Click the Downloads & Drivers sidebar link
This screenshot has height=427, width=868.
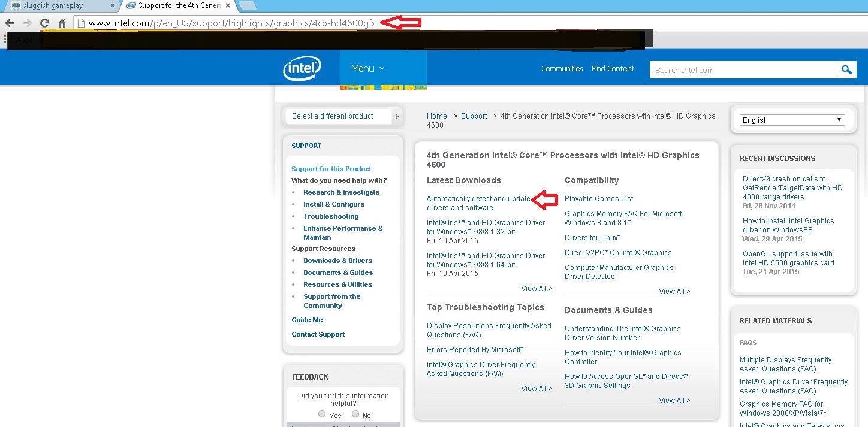[x=337, y=261]
